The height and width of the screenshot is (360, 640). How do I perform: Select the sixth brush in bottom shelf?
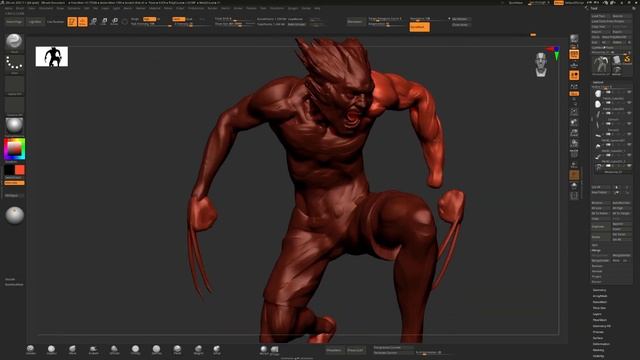coord(136,349)
